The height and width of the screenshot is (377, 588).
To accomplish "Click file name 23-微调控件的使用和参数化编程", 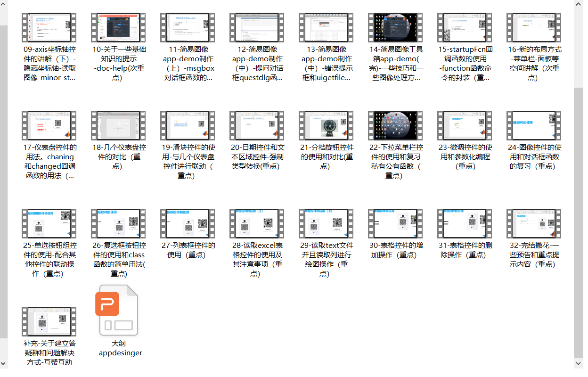I will coord(465,156).
